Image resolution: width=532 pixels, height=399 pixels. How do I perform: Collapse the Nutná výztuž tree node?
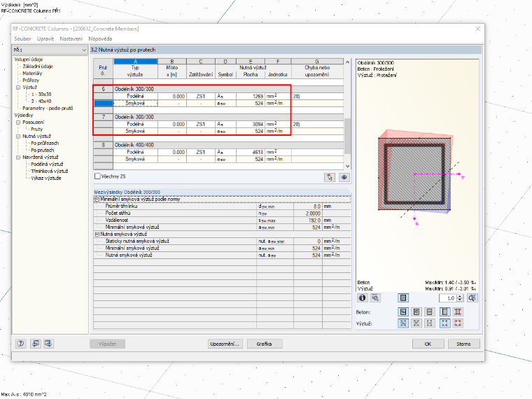click(18, 136)
